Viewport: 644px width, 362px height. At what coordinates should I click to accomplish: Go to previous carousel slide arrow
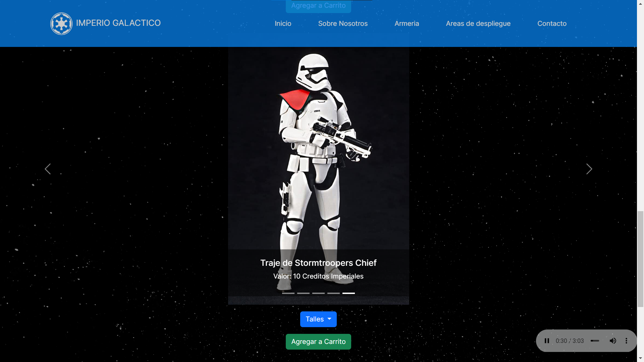(48, 169)
